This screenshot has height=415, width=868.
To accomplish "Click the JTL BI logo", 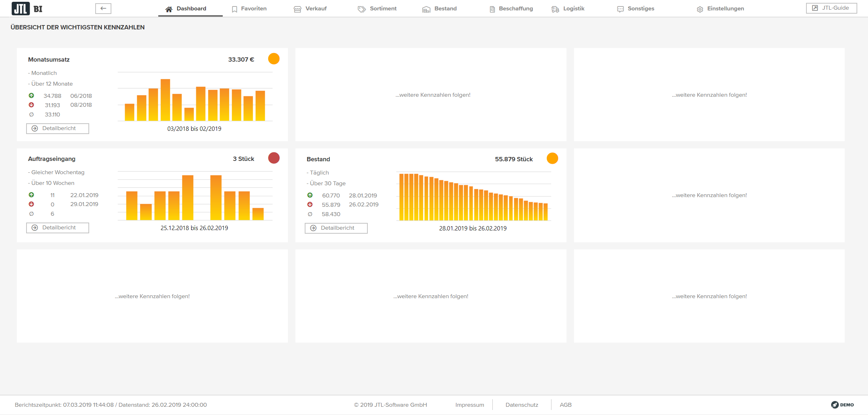I will pyautogui.click(x=27, y=8).
